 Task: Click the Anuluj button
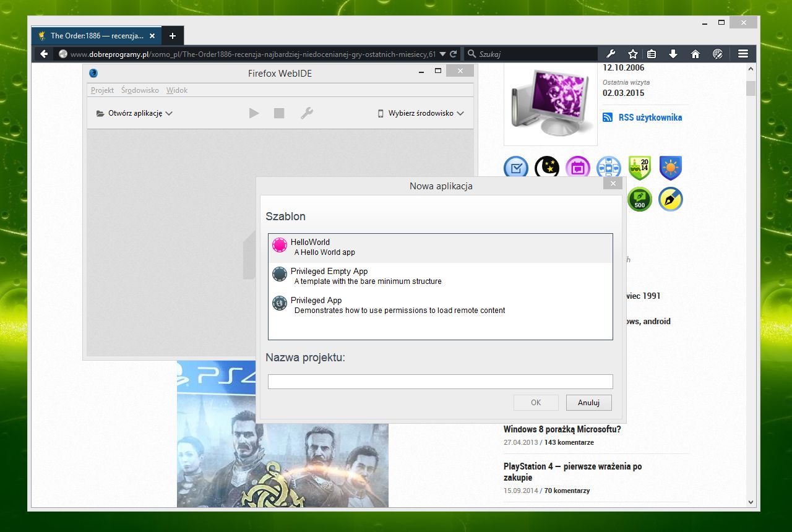click(589, 403)
